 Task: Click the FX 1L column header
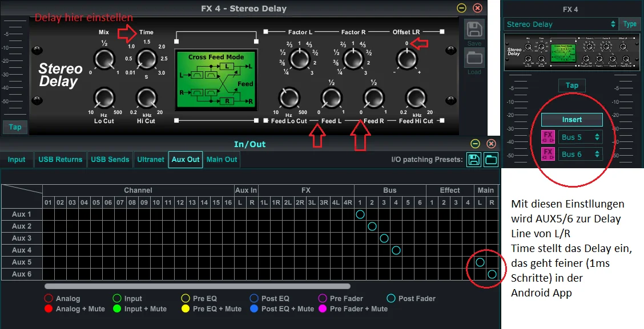pos(264,202)
